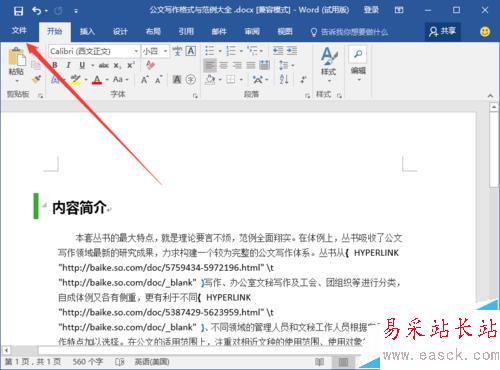500x370 pixels.
Task: Click the sort A-Z icon
Action: [x=284, y=80]
